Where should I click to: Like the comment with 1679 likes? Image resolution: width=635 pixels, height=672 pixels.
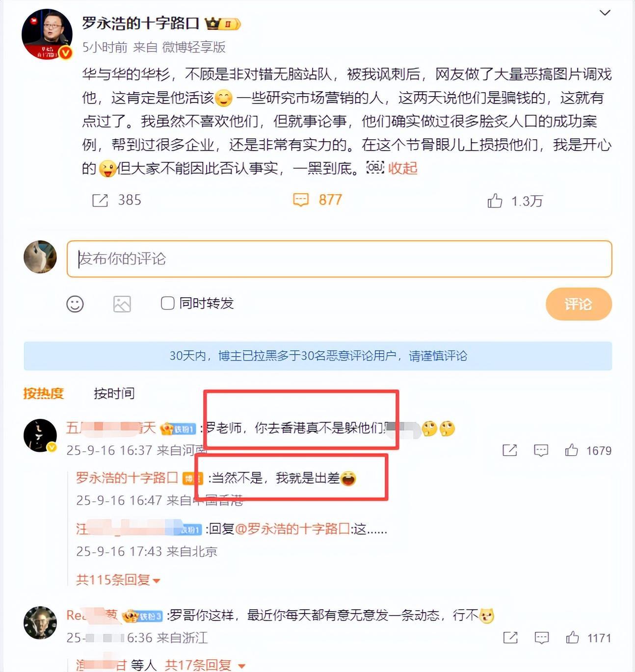pyautogui.click(x=571, y=450)
